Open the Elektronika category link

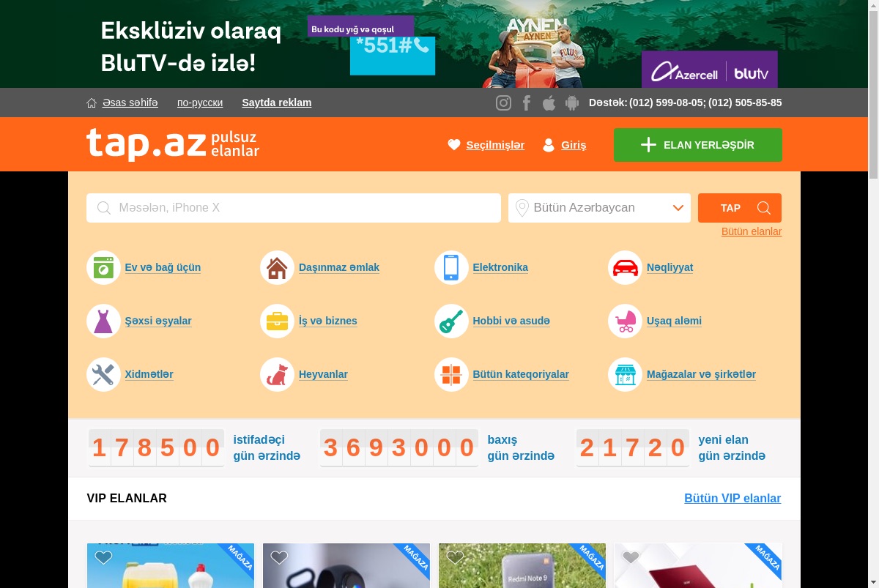[x=500, y=267]
